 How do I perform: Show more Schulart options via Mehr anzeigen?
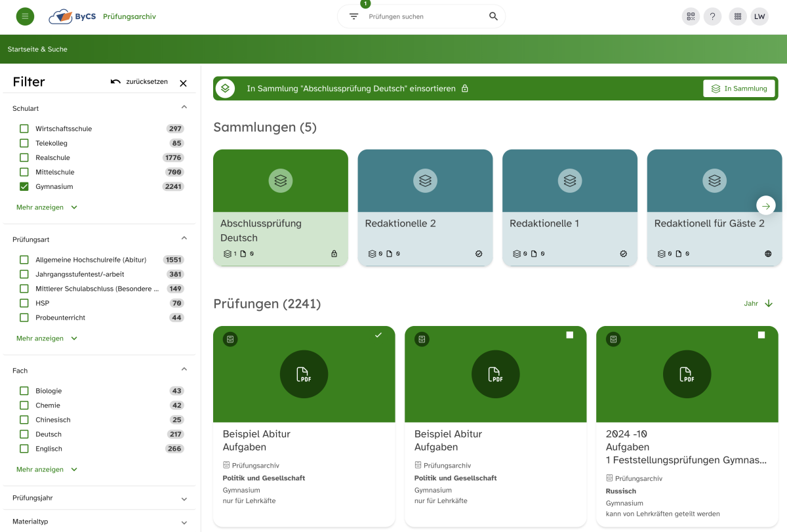point(47,207)
